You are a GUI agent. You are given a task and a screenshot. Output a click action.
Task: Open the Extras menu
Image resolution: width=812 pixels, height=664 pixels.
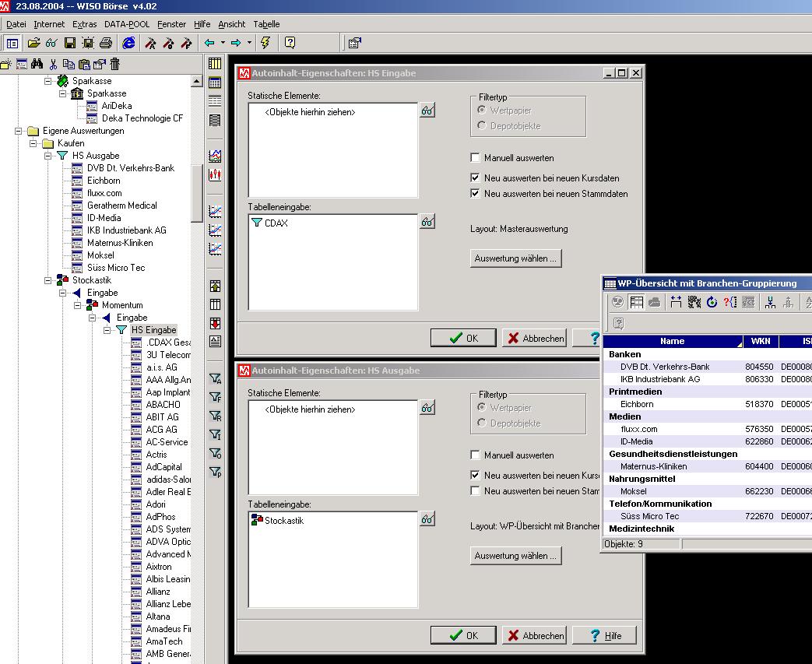coord(84,24)
